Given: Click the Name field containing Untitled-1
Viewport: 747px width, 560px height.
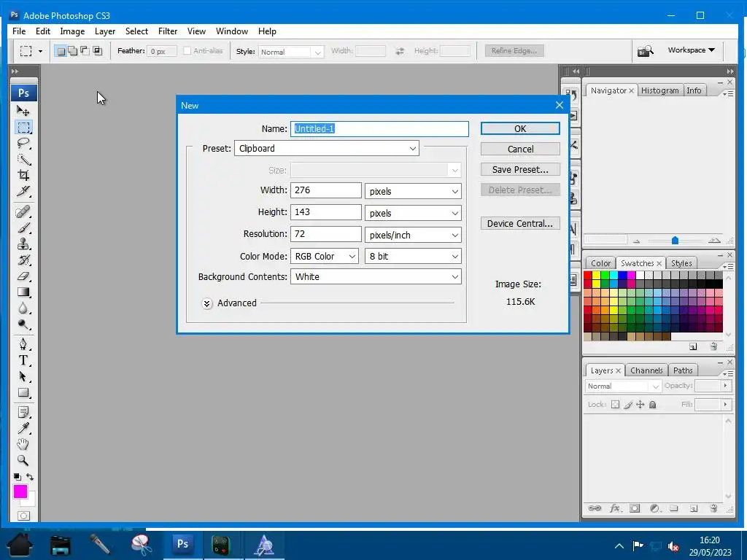Looking at the screenshot, I should coord(379,128).
